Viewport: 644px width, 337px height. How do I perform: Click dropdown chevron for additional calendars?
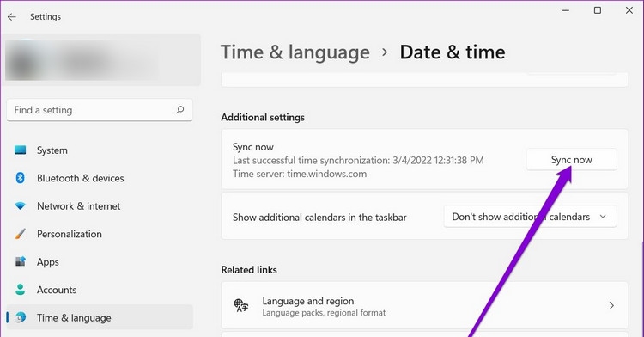coord(603,217)
